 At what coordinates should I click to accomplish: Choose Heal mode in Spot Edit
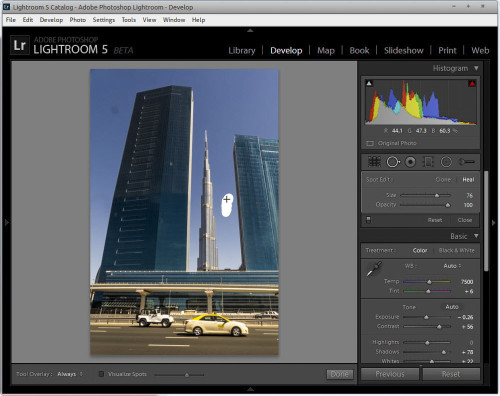tap(468, 180)
